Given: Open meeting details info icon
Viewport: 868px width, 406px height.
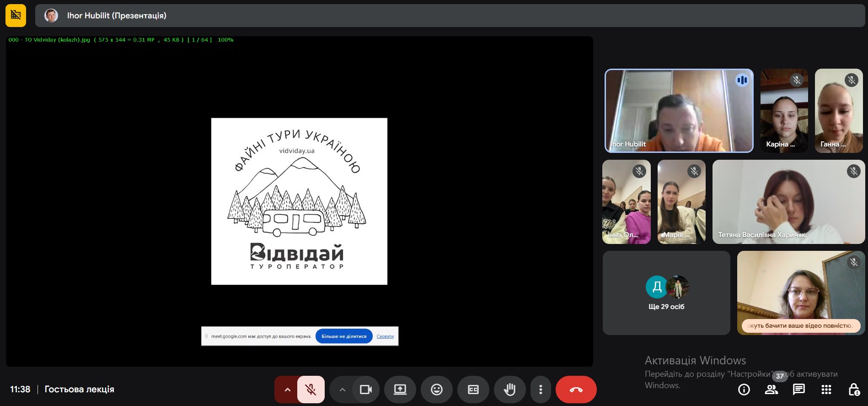Looking at the screenshot, I should pos(744,390).
